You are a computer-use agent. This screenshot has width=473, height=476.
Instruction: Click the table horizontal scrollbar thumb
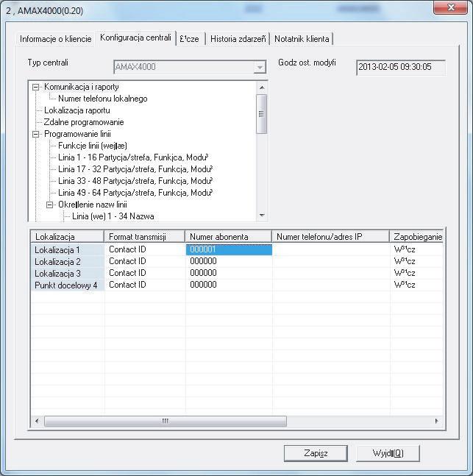166,421
